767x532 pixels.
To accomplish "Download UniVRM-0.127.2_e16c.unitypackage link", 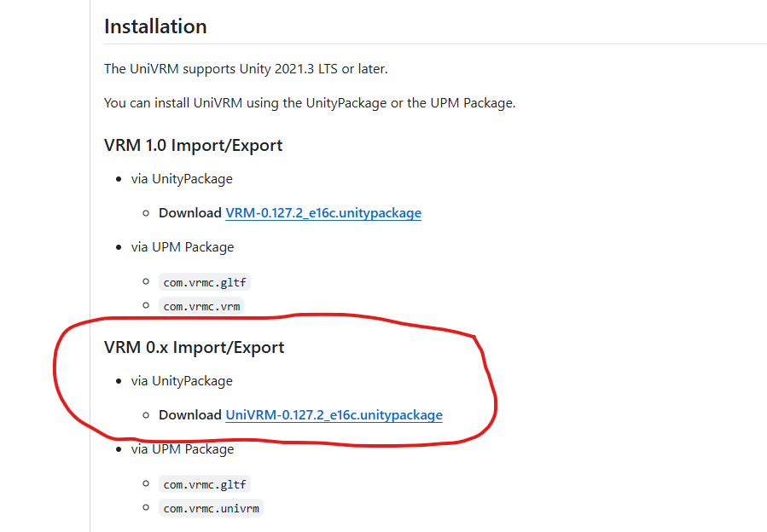I will [x=334, y=414].
